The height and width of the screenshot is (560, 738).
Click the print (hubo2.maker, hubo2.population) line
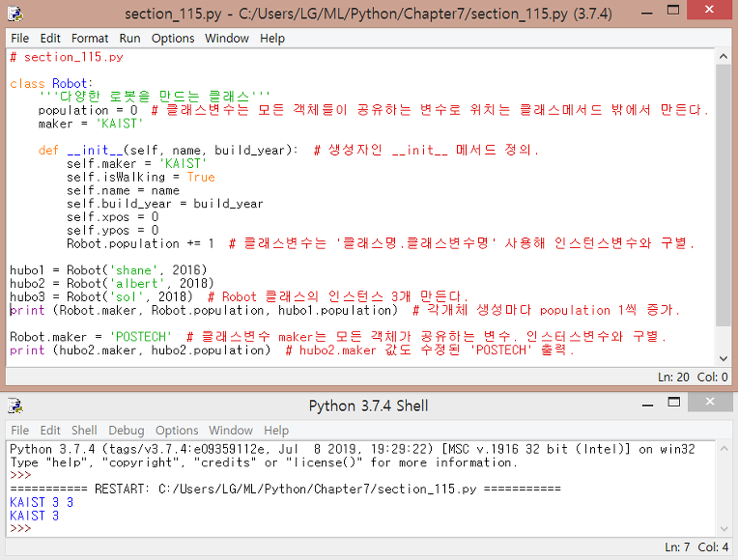(140, 350)
